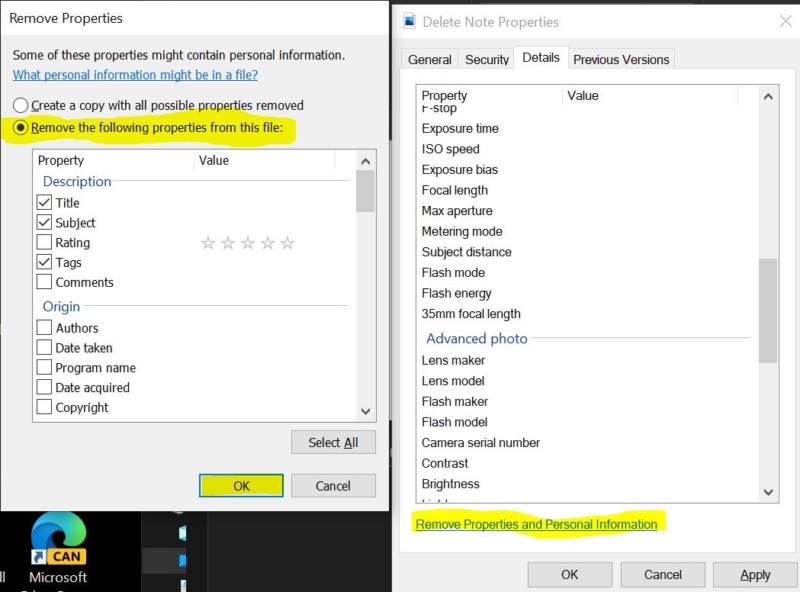Click 'Remove Properties and Personal Information'
This screenshot has height=592, width=800.
point(537,524)
